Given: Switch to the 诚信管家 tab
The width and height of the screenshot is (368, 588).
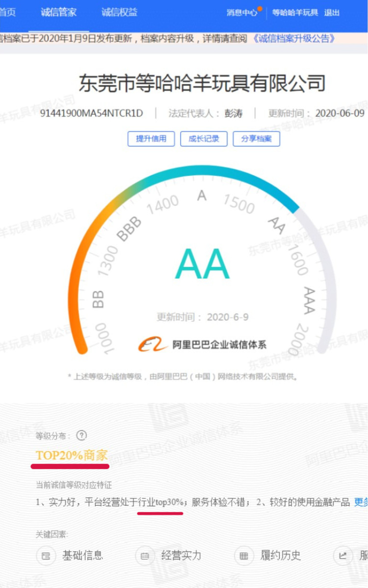Looking at the screenshot, I should pos(59,12).
